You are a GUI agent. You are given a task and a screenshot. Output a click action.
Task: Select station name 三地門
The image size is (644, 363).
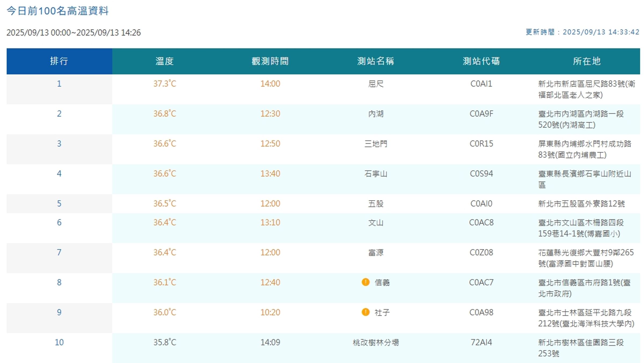376,144
